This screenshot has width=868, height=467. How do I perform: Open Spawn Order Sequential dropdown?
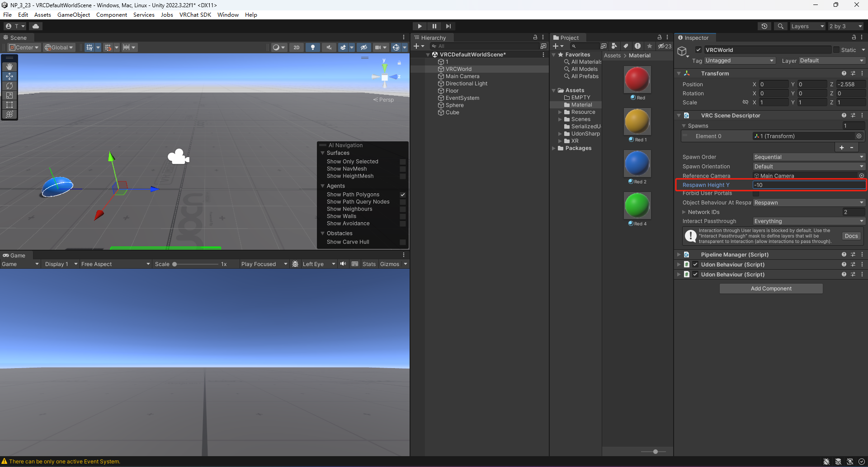809,157
